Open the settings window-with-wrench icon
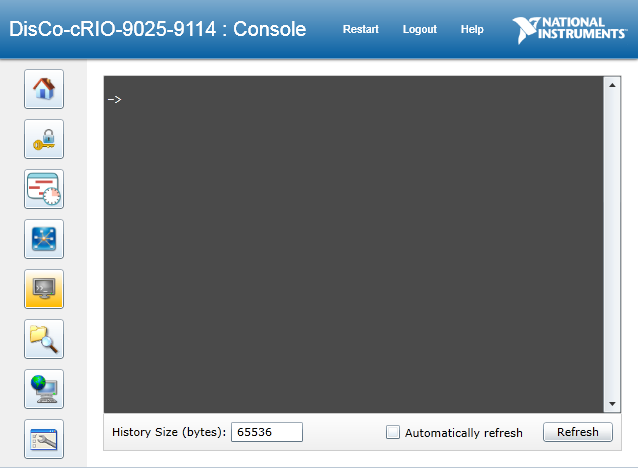The width and height of the screenshot is (638, 468). (44, 439)
